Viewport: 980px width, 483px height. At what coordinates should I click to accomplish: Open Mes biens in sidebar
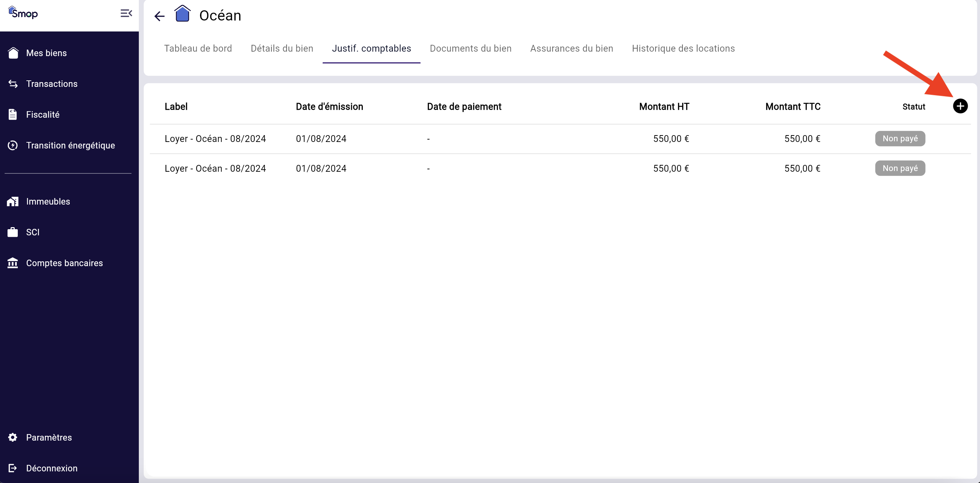coord(46,53)
